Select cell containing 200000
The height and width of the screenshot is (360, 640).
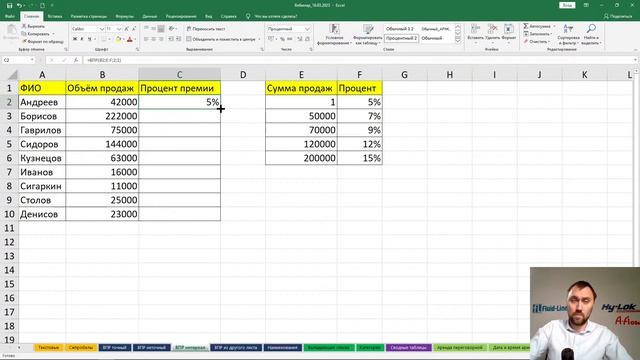point(301,158)
